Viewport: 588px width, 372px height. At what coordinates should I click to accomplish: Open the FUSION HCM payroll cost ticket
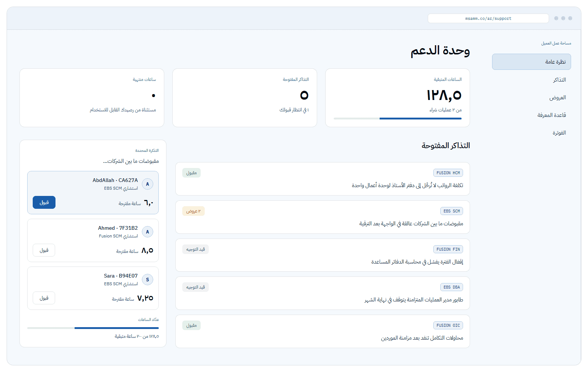323,179
